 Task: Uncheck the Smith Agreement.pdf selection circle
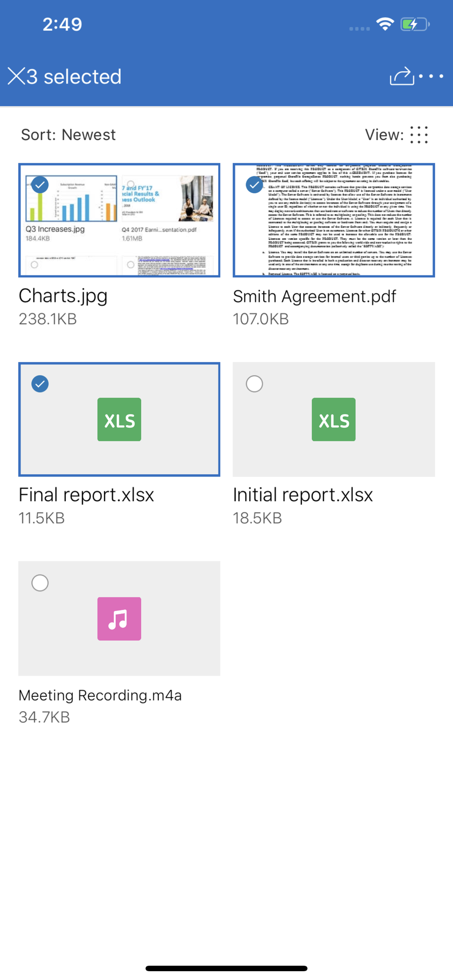pos(254,185)
